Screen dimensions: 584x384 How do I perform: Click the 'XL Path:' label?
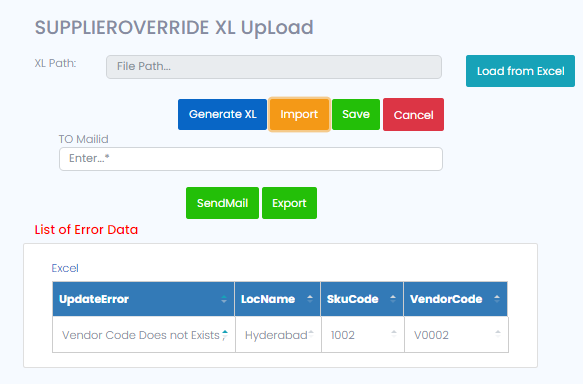(x=55, y=63)
